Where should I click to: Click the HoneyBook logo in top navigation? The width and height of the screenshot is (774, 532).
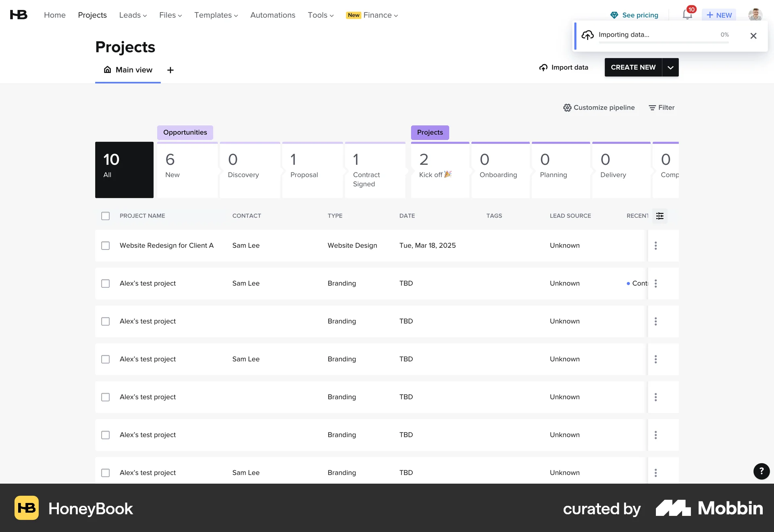coord(18,15)
